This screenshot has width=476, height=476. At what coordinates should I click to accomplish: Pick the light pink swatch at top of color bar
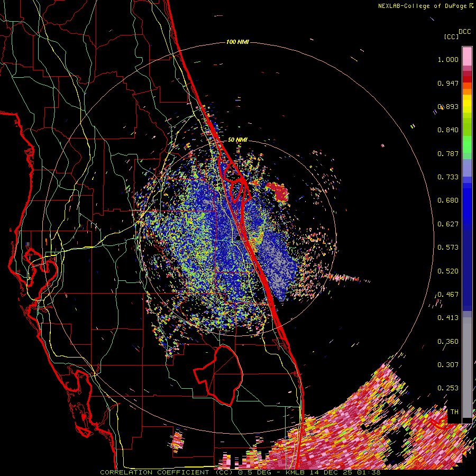click(x=467, y=57)
